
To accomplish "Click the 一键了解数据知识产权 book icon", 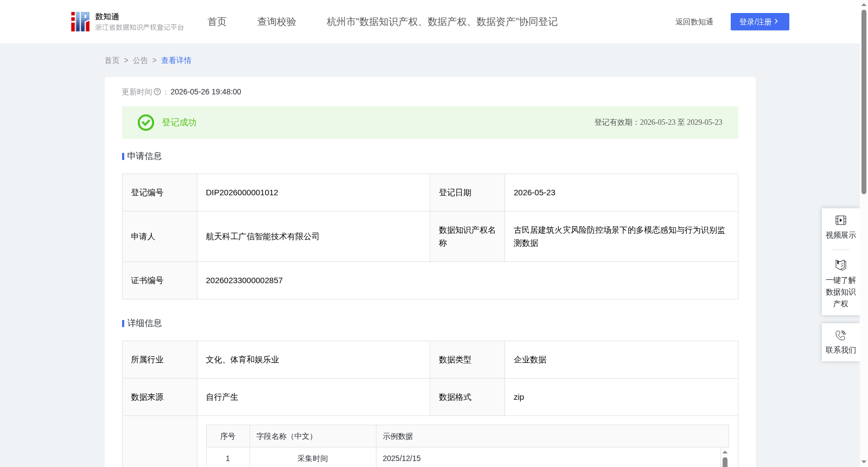I will coord(841,265).
